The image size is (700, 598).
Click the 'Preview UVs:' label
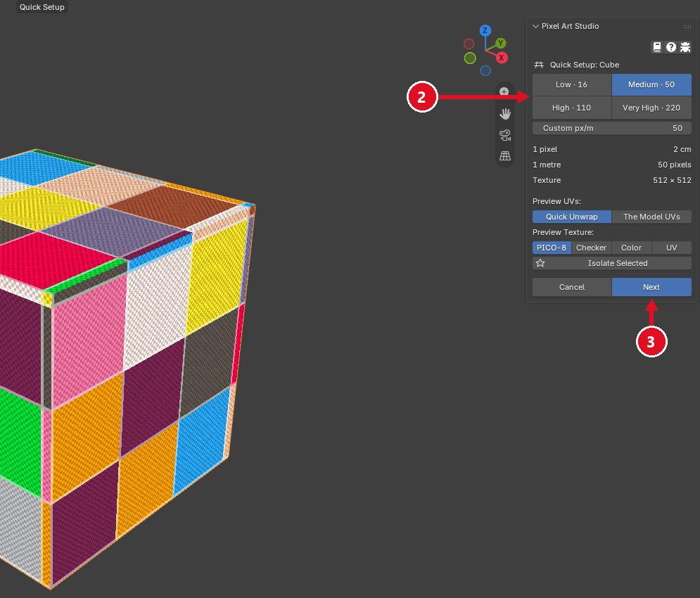tap(556, 201)
